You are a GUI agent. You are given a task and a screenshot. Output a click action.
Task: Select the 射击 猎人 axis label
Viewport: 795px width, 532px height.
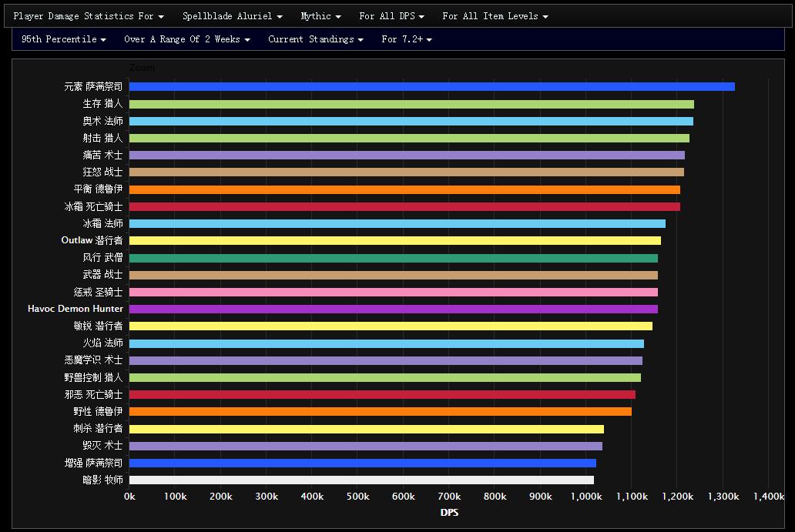click(103, 138)
